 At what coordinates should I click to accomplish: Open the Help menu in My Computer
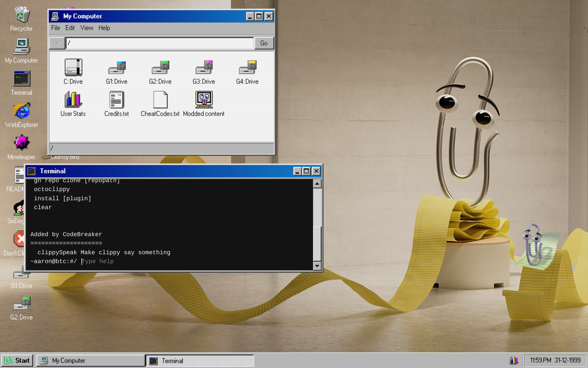click(104, 28)
